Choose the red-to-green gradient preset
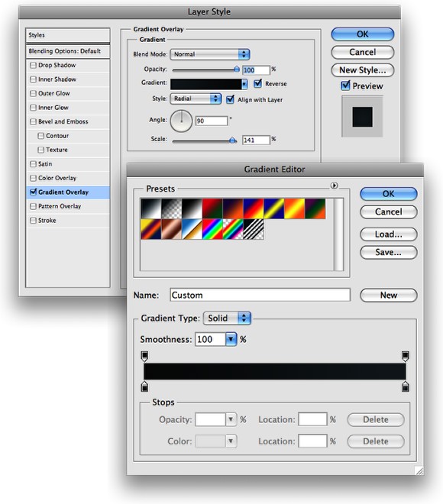The image size is (443, 504). 213,208
